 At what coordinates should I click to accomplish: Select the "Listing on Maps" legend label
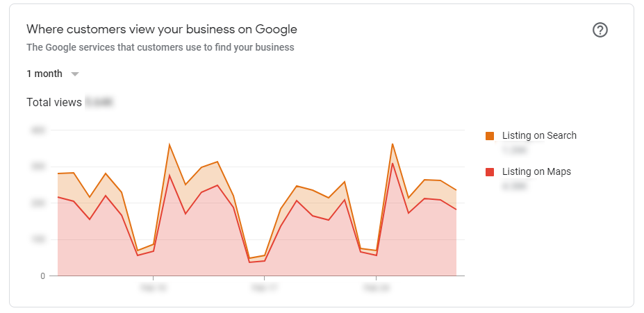point(536,171)
